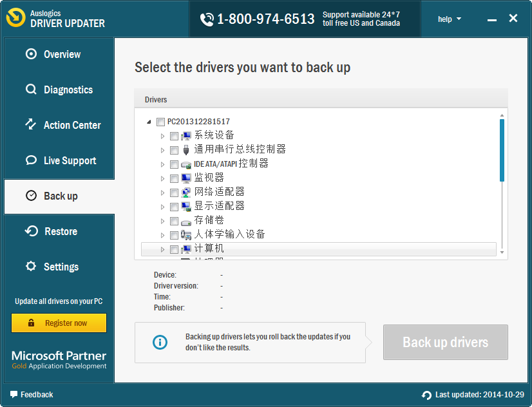Click the Register now button
Viewport: 532px width, 407px height.
click(59, 323)
